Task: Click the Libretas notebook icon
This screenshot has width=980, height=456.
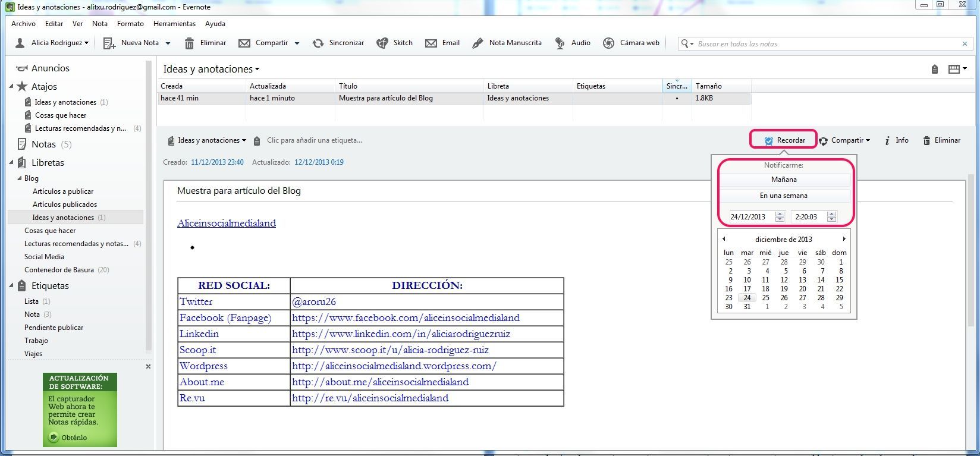Action: tap(22, 162)
